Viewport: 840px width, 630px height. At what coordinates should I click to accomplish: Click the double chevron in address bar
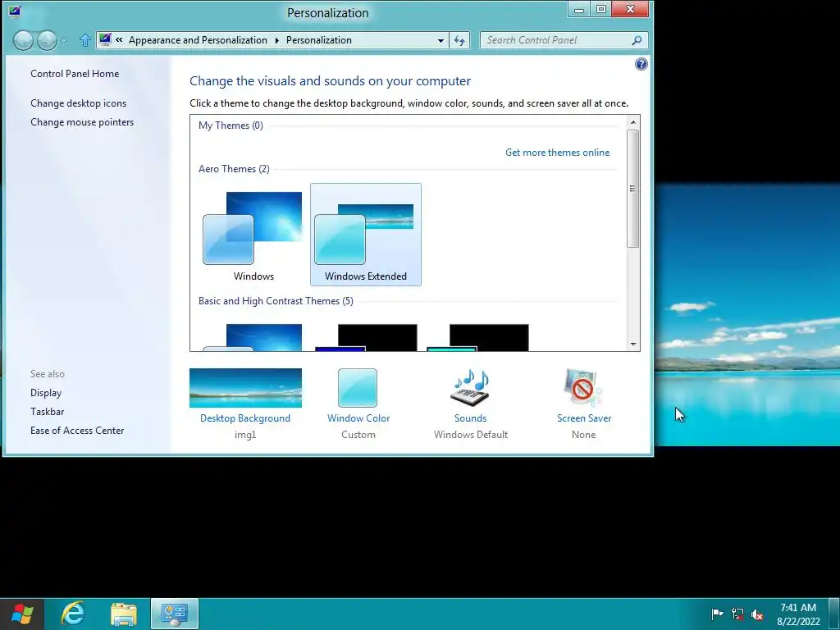tap(119, 39)
